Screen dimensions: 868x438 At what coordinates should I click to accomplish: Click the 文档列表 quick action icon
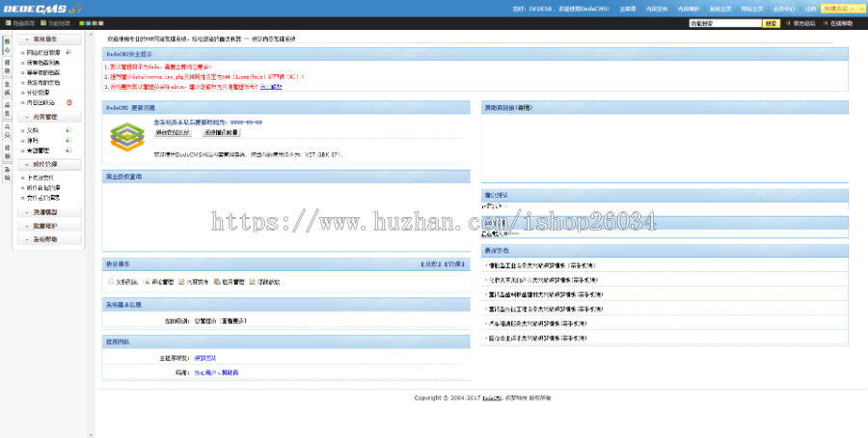click(111, 283)
